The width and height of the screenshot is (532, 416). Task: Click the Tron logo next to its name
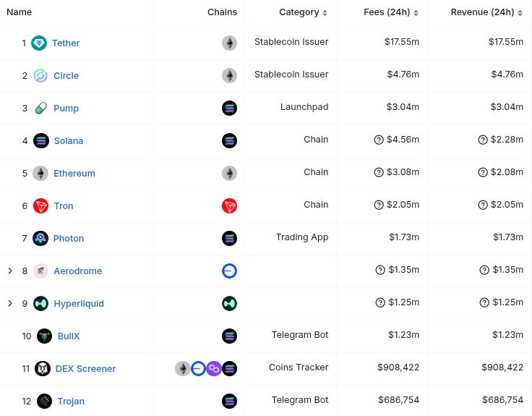pyautogui.click(x=40, y=205)
